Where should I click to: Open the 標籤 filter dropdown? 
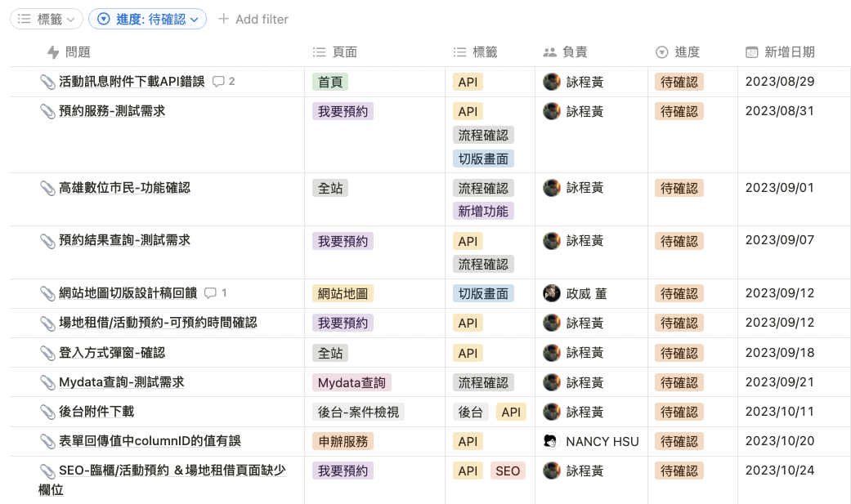[47, 19]
